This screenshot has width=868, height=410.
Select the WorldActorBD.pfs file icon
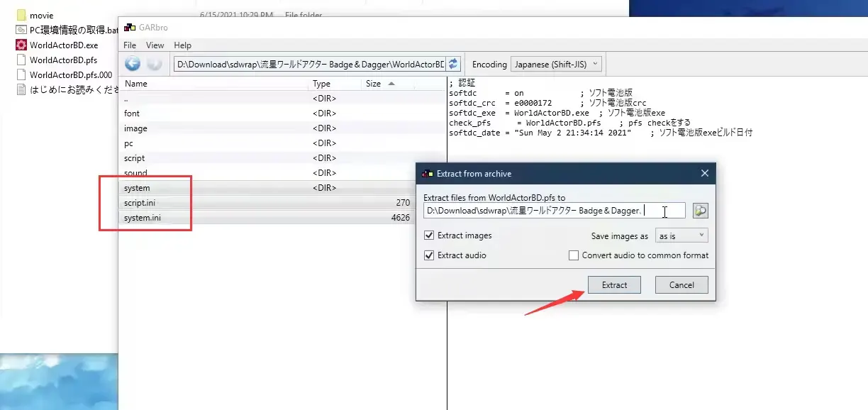[21, 60]
